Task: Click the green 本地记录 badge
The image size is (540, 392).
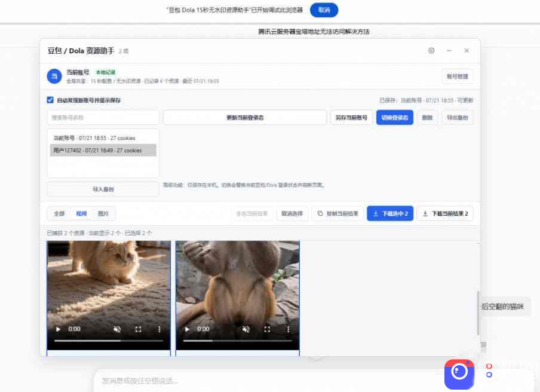Action: 106,72
